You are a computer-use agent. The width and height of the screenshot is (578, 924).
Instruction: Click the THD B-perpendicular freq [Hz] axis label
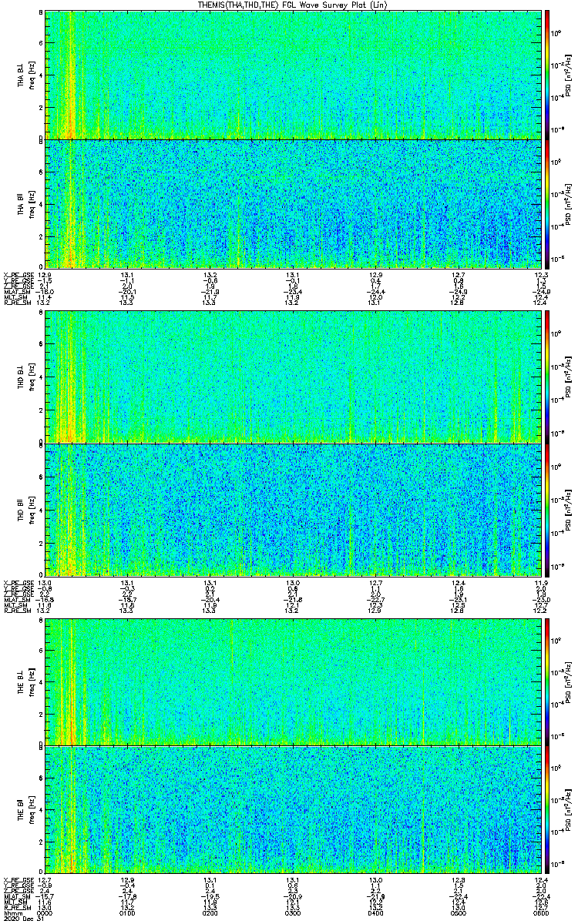tap(31, 377)
